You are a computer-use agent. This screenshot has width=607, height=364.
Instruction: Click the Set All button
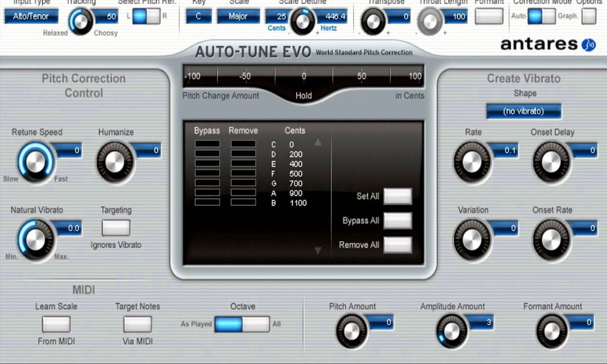pos(398,196)
